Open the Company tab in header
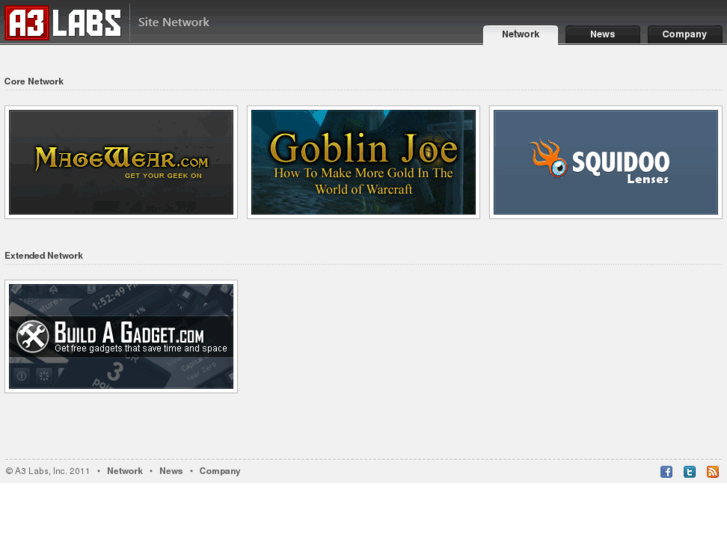Image resolution: width=727 pixels, height=545 pixels. click(684, 34)
